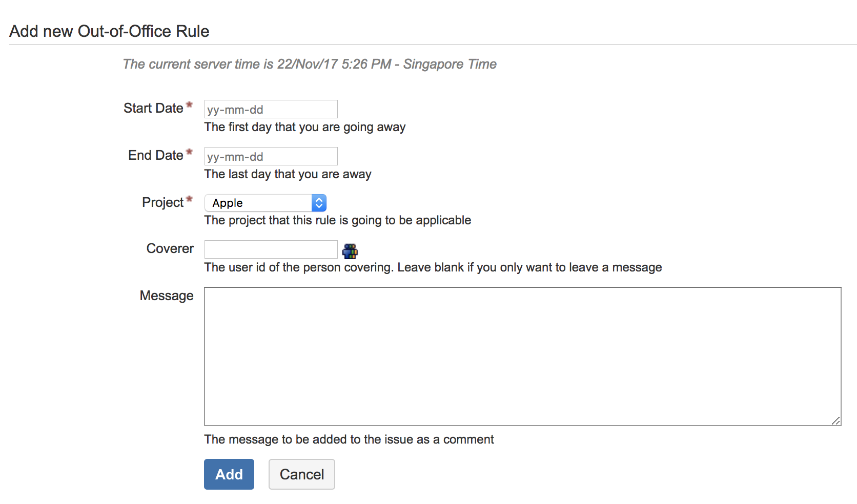The width and height of the screenshot is (857, 504).
Task: Open the Project dropdown showing Apple
Action: (266, 203)
